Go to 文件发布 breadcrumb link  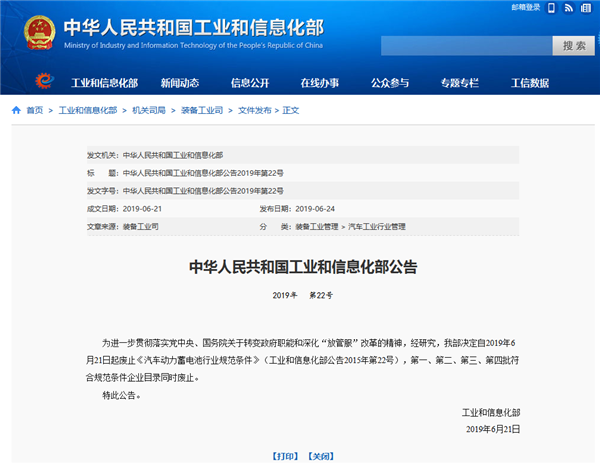[254, 110]
